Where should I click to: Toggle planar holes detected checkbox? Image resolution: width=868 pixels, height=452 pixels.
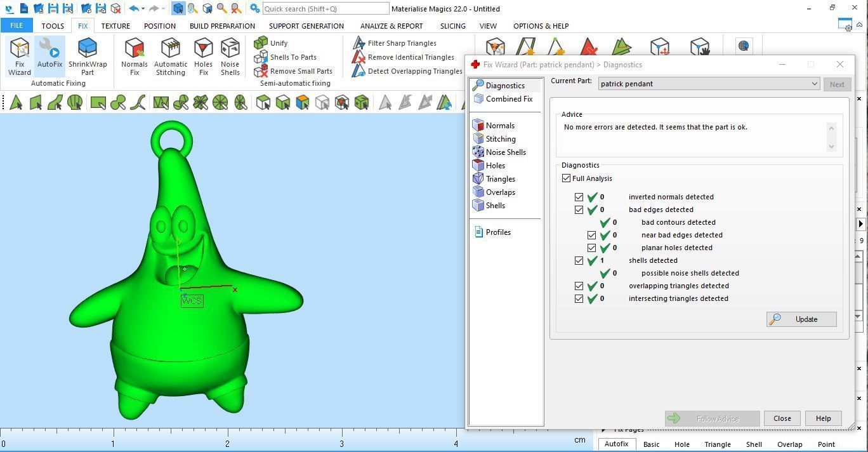[591, 248]
